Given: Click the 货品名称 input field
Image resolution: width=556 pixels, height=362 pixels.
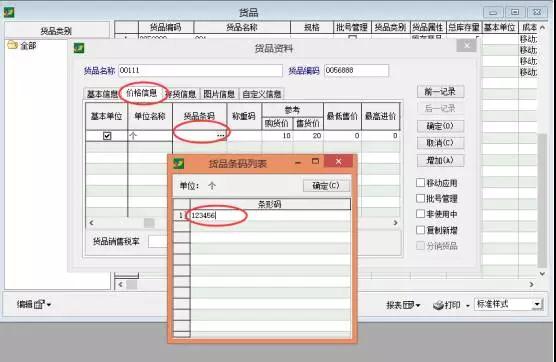Looking at the screenshot, I should tap(200, 70).
